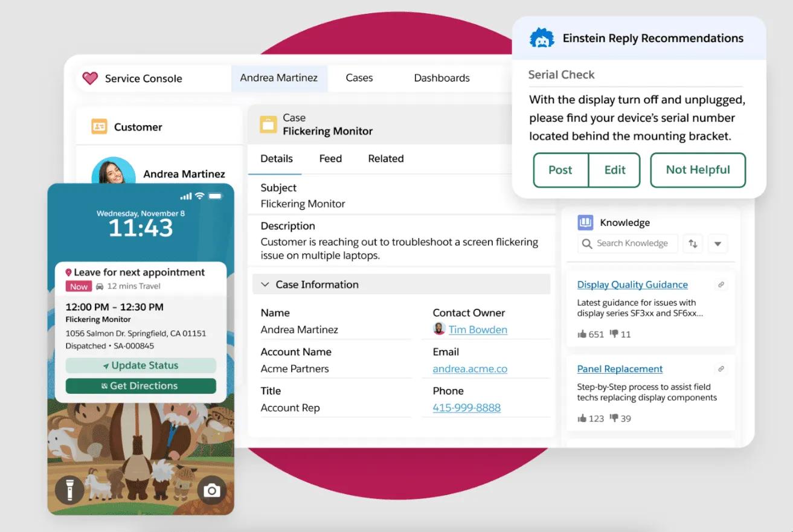Thumbs up the Panel Replacement article

coord(582,418)
